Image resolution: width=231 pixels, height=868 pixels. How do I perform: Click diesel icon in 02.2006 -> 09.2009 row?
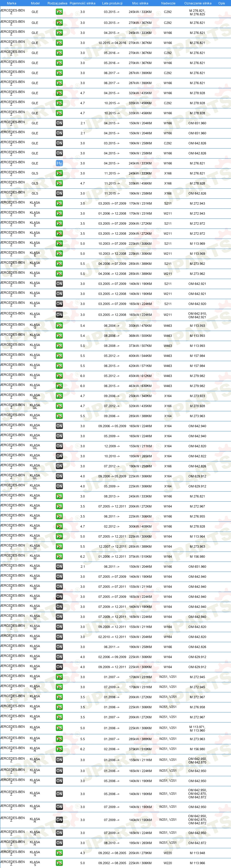click(59, 657)
